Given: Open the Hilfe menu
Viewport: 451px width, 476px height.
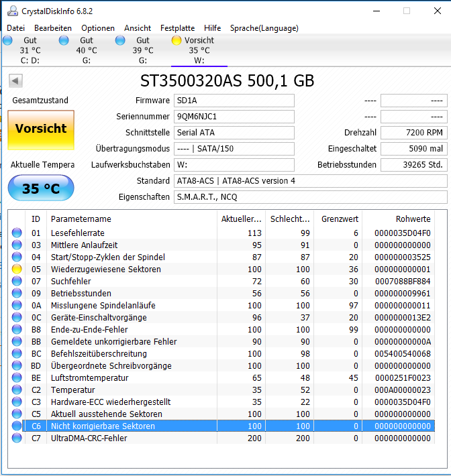Looking at the screenshot, I should click(213, 28).
